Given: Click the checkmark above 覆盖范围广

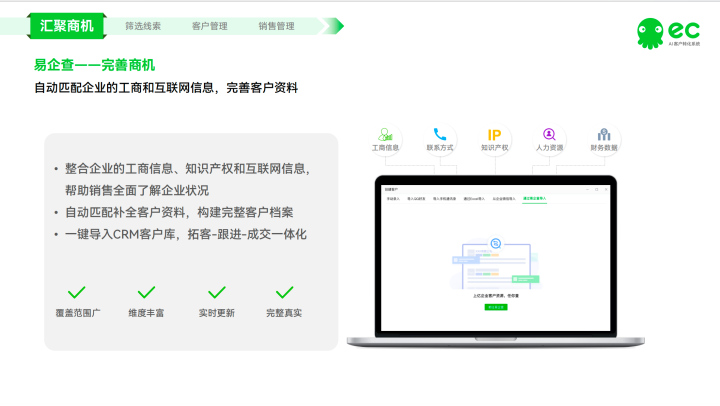Looking at the screenshot, I should [x=77, y=293].
